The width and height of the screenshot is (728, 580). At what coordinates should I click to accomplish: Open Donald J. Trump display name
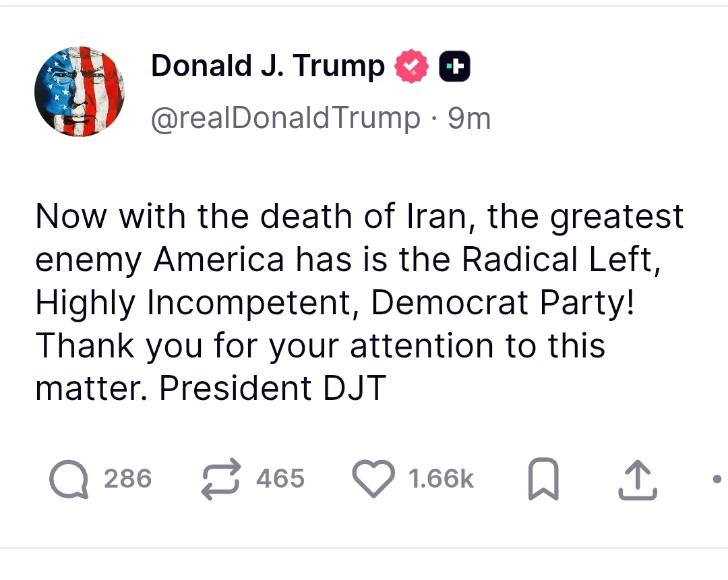coord(268,67)
